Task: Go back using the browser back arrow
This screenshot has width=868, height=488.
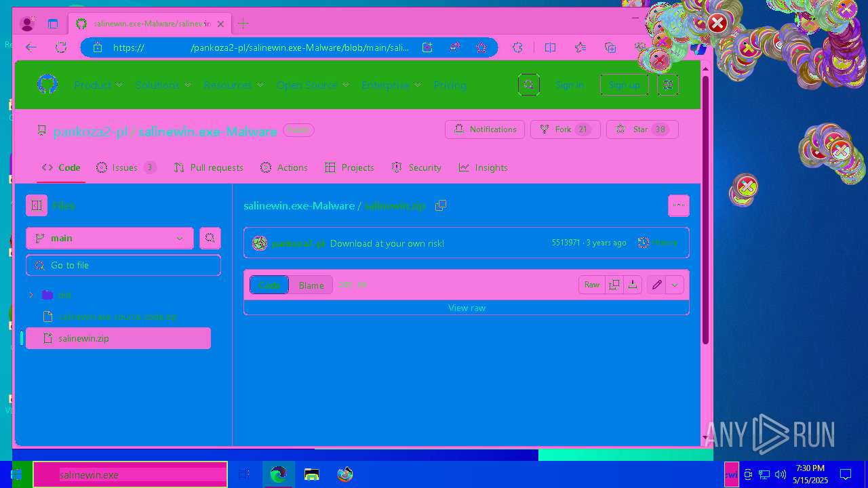Action: point(31,47)
